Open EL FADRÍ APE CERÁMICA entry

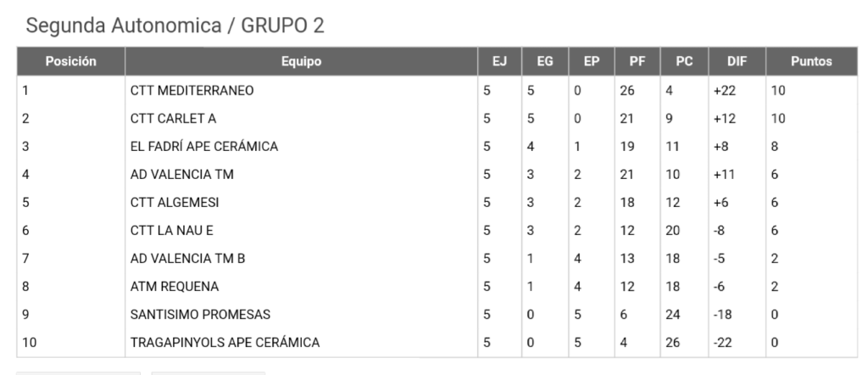pos(204,146)
